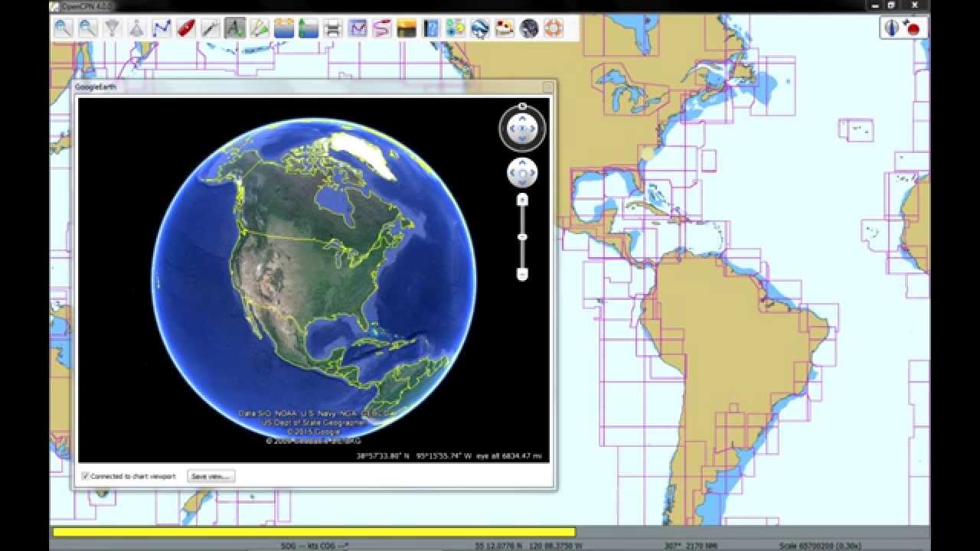The width and height of the screenshot is (980, 551).
Task: Click the Save view... button
Action: [211, 476]
